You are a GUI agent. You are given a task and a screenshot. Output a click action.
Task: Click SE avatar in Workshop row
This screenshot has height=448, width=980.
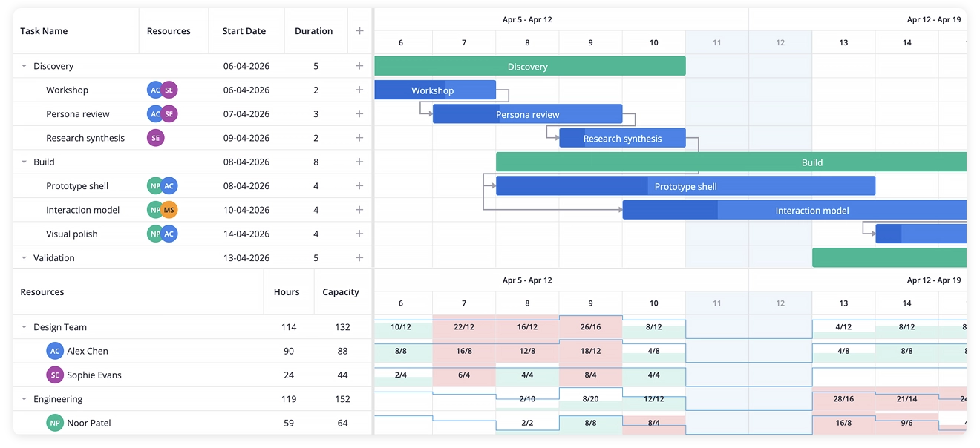[169, 90]
